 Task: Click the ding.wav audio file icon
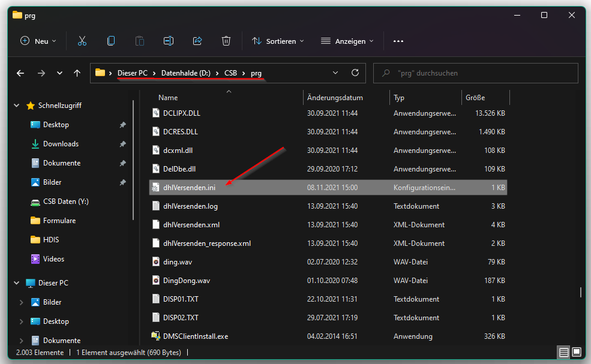(x=155, y=262)
